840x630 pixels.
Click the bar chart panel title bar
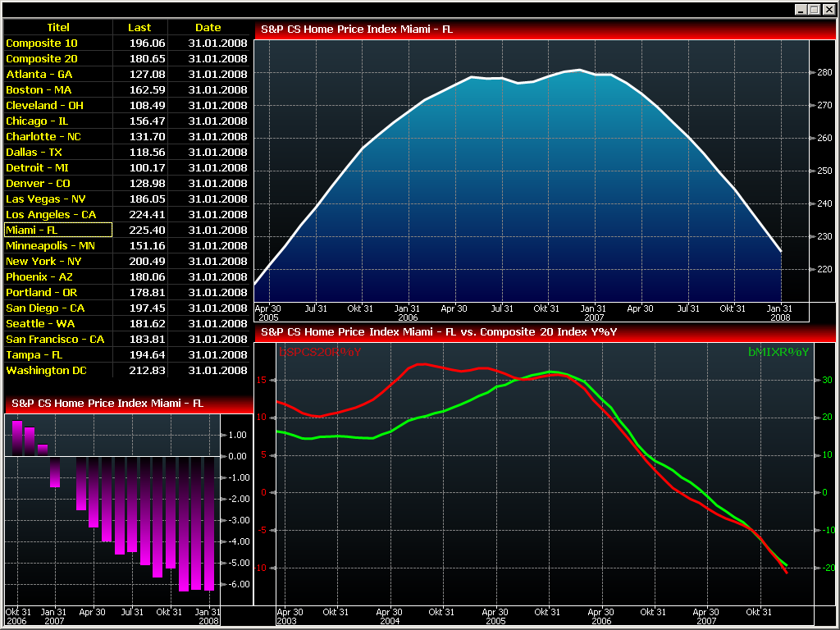pyautogui.click(x=128, y=404)
